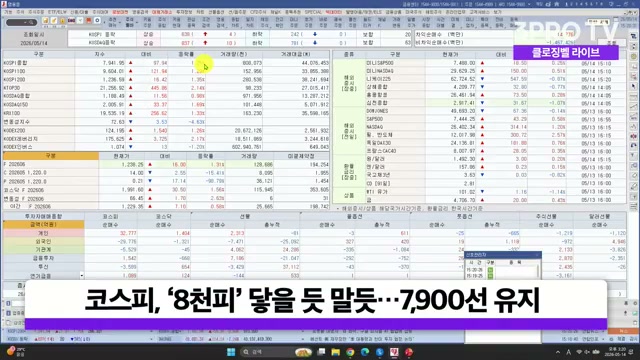Click the scroll-down arrow beside 연기금등

pyautogui.click(x=82, y=276)
